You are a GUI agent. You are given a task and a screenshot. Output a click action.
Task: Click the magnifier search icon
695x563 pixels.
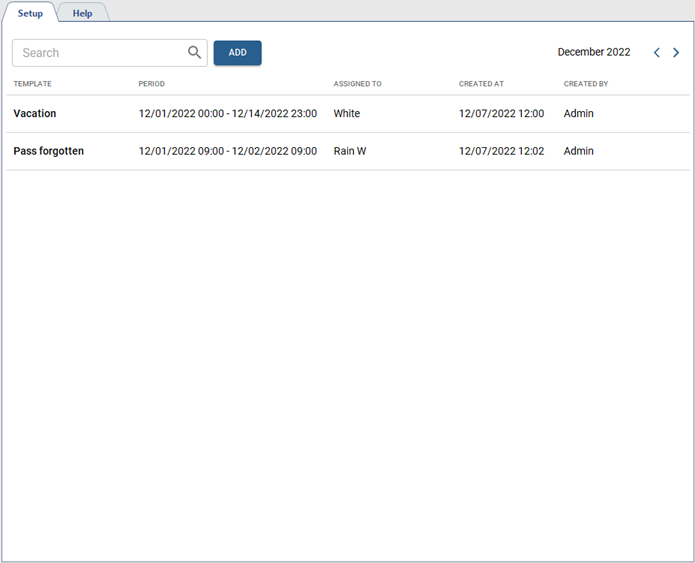pyautogui.click(x=194, y=53)
